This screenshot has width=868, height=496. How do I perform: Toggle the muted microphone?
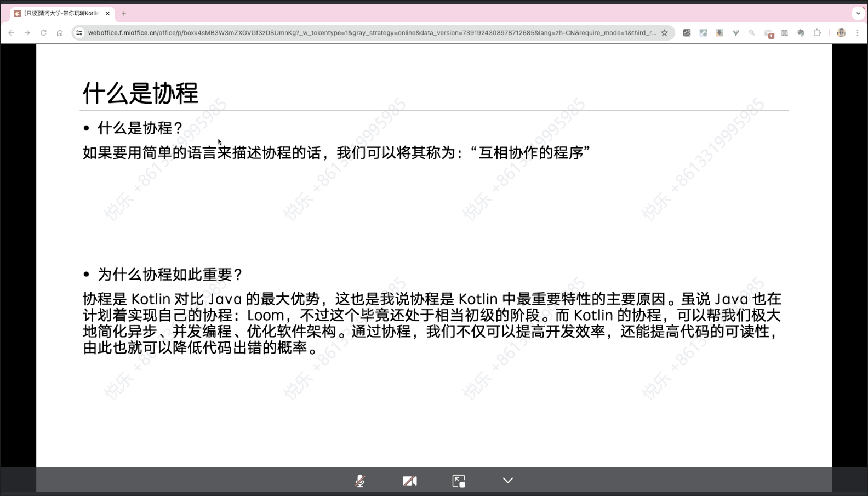pyautogui.click(x=359, y=481)
